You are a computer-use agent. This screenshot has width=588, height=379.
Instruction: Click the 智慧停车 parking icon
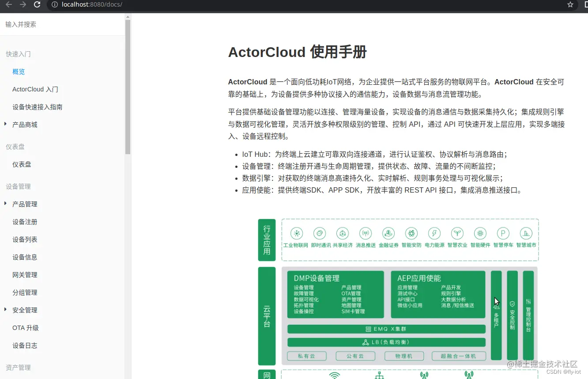coord(503,233)
